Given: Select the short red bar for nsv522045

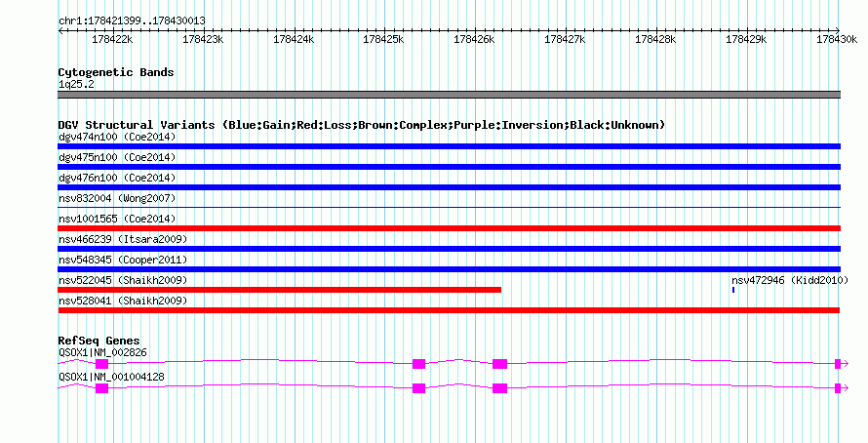Looking at the screenshot, I should 280,290.
